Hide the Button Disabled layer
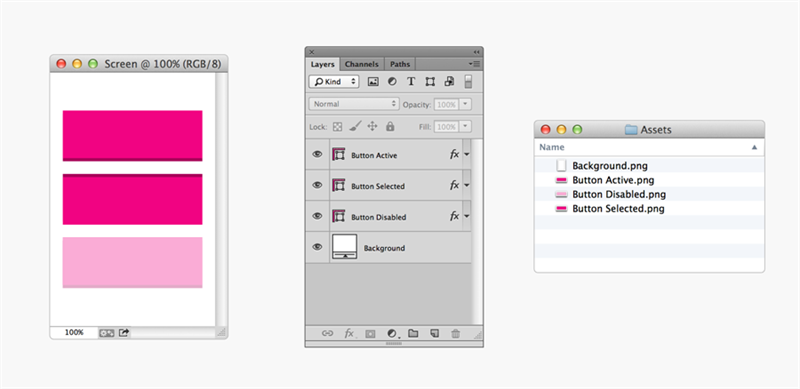800x389 pixels. click(317, 216)
